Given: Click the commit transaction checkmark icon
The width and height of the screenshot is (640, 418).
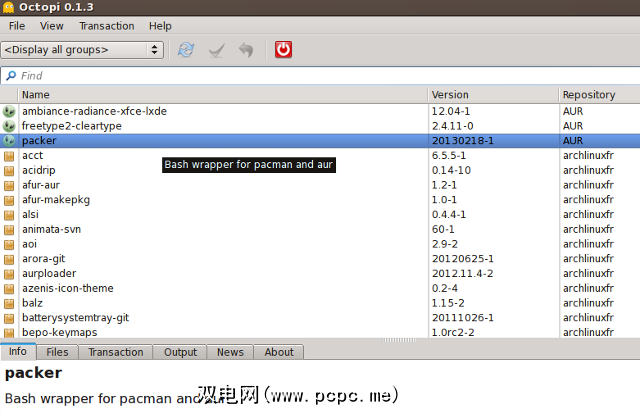Looking at the screenshot, I should click(x=216, y=50).
